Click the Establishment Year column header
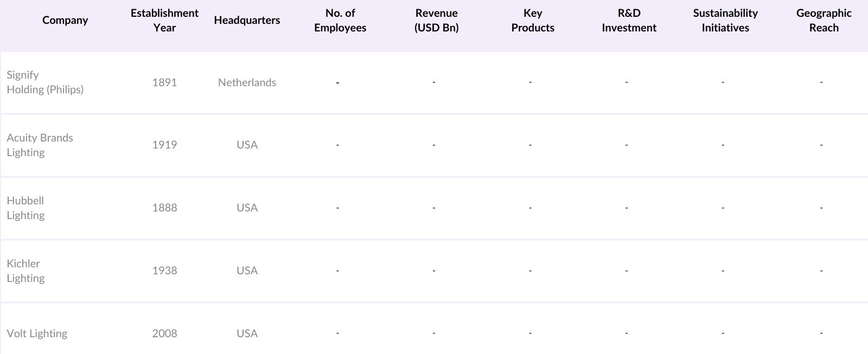Screen dimensions: 868x354 (164, 21)
